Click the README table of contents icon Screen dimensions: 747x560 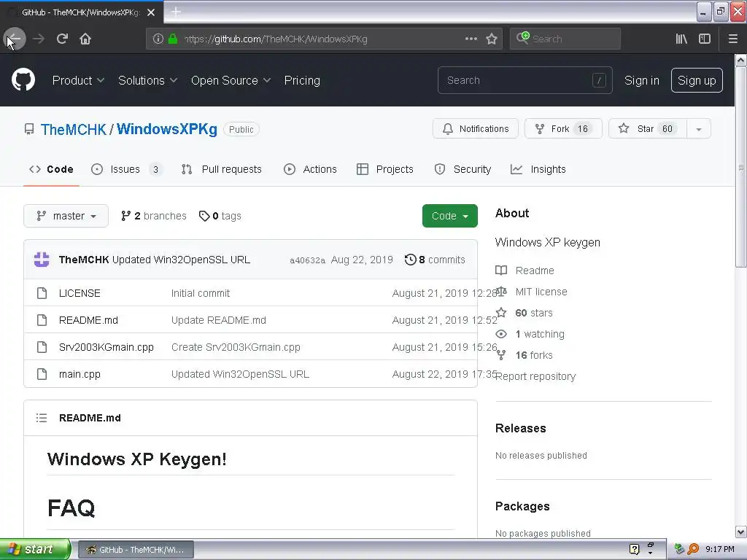[42, 418]
